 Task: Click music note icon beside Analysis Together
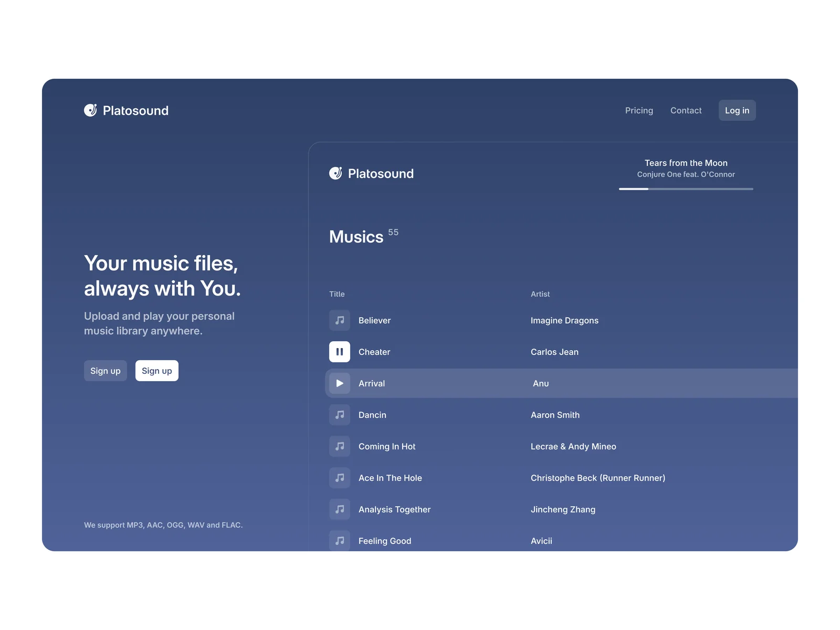click(340, 509)
